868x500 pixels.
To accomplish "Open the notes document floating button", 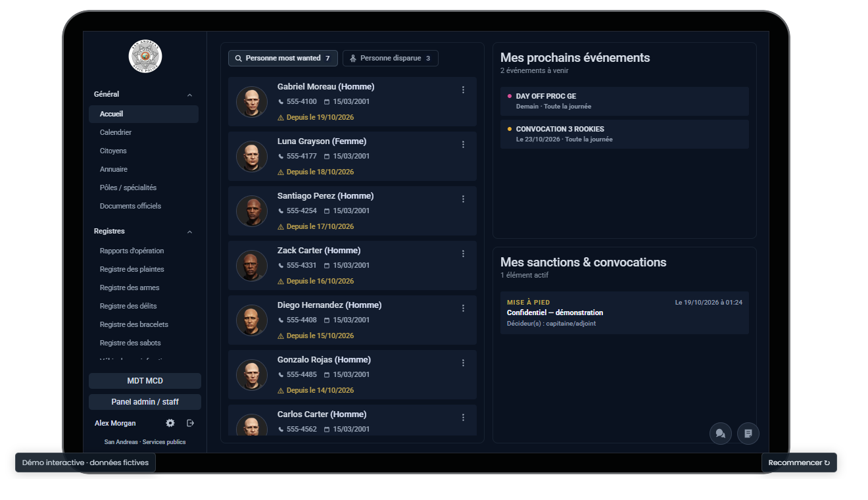I will (x=748, y=434).
